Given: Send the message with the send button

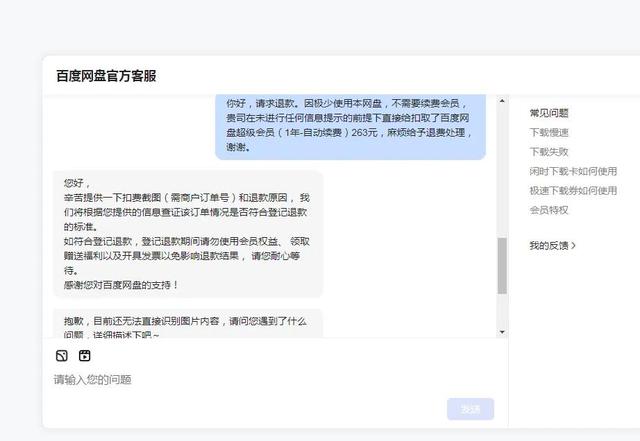Looking at the screenshot, I should [470, 409].
